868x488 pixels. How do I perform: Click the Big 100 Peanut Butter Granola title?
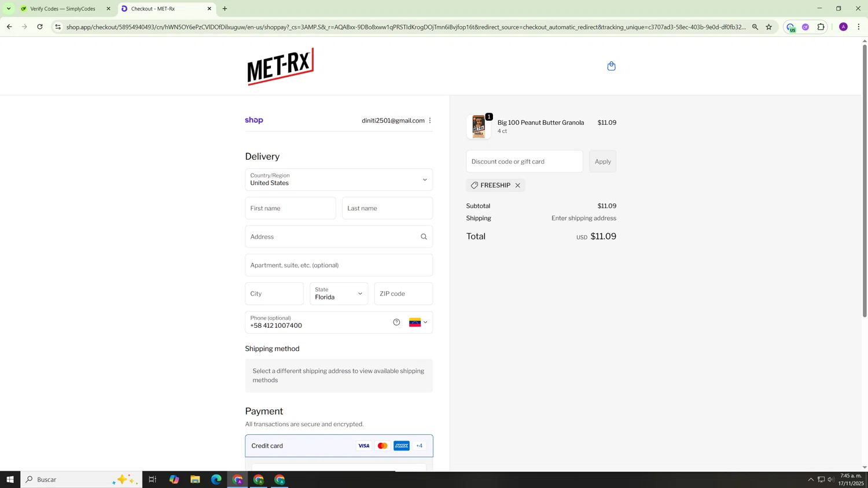coord(540,123)
